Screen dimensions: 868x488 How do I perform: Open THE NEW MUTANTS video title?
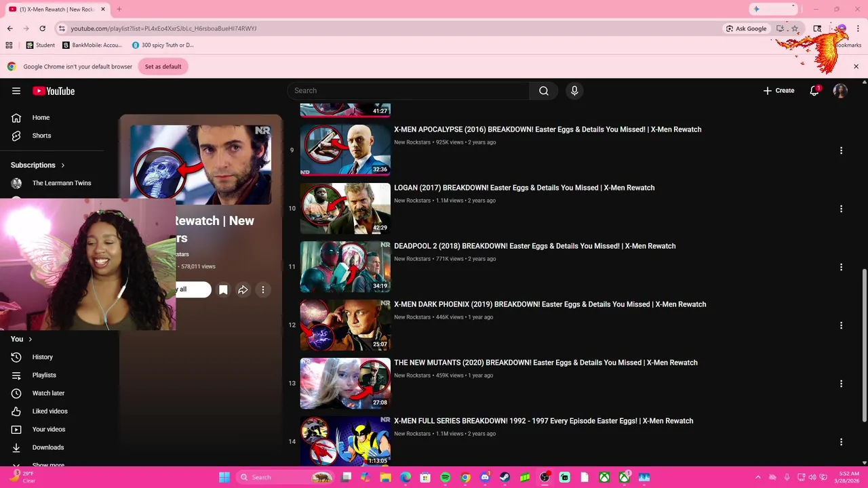point(546,363)
